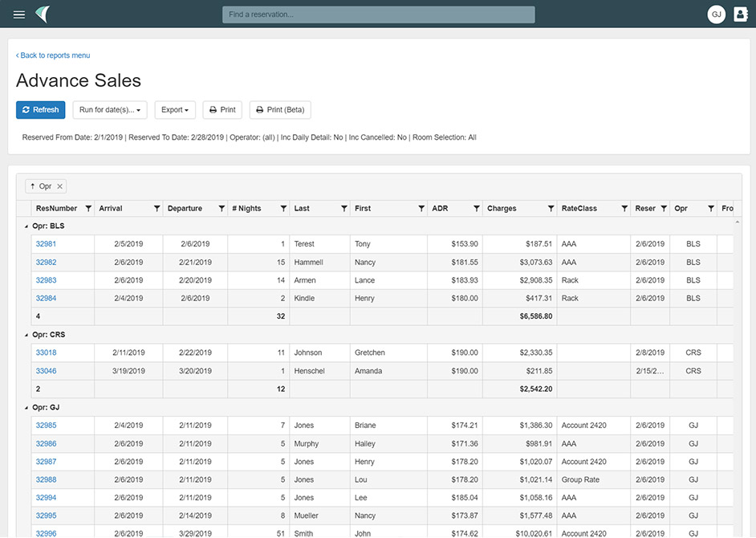Viewport: 756px width, 538px height.
Task: Open the guest profile icon
Action: point(741,14)
